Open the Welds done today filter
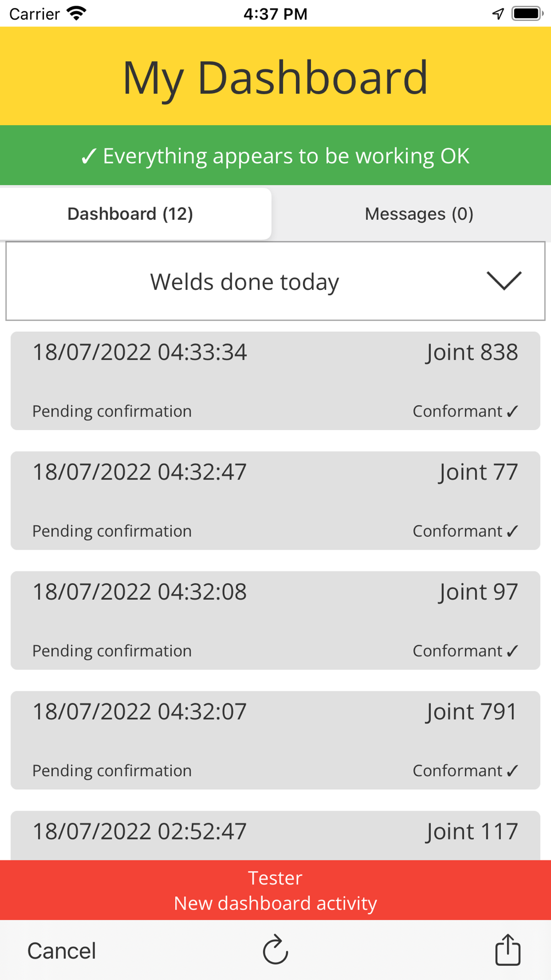 (x=245, y=281)
